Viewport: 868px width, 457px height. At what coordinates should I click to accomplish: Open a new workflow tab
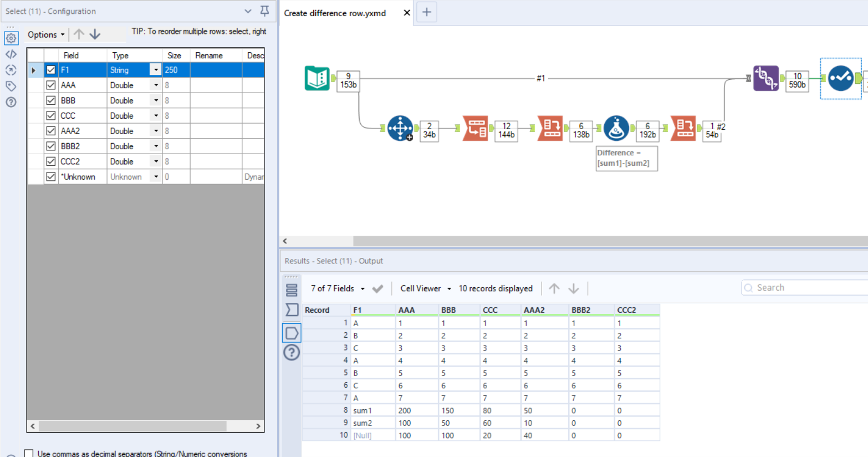tap(426, 12)
